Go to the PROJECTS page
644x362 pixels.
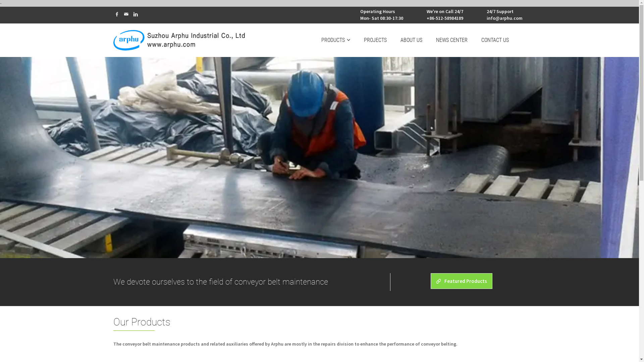[x=375, y=40]
